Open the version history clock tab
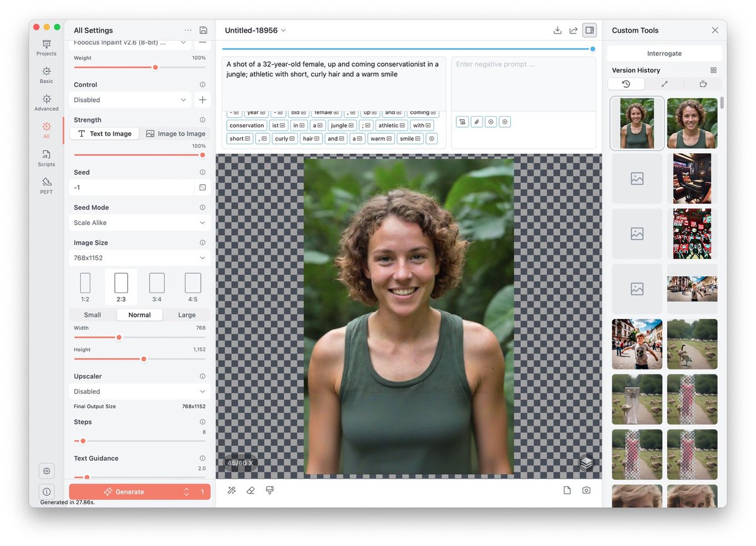This screenshot has height=546, width=756. pos(626,84)
